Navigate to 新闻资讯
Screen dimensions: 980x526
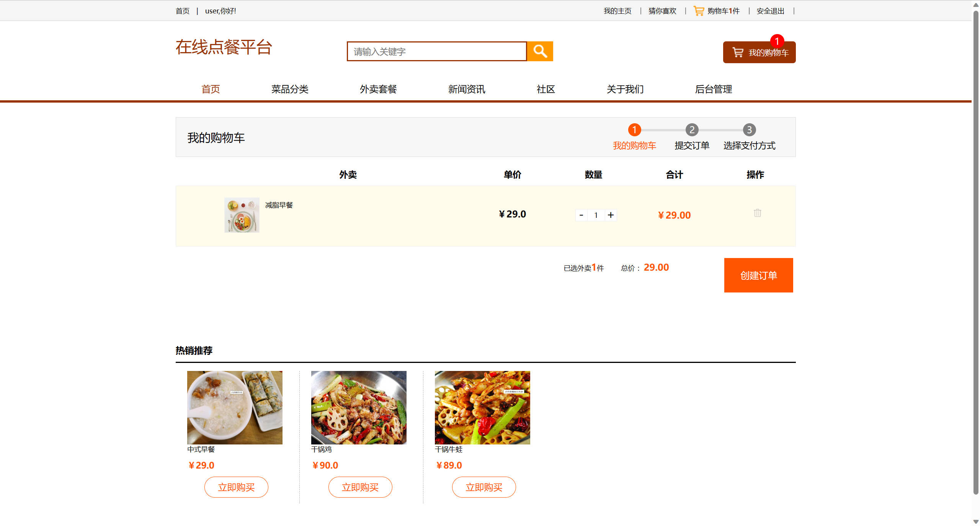(466, 89)
